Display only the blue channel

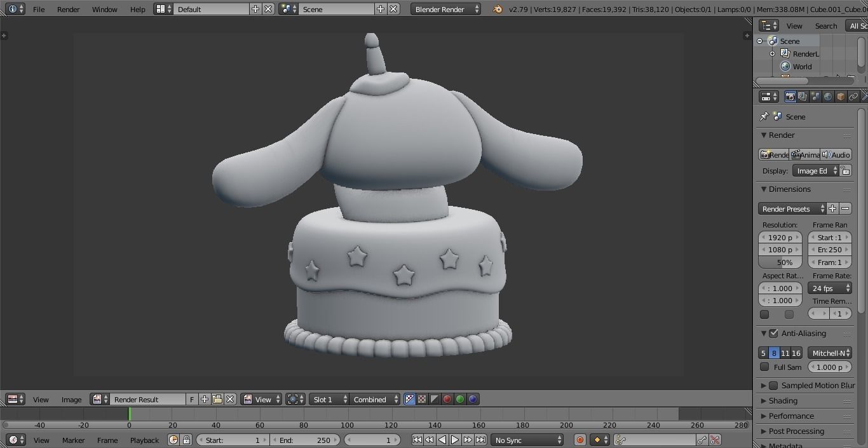[473, 399]
